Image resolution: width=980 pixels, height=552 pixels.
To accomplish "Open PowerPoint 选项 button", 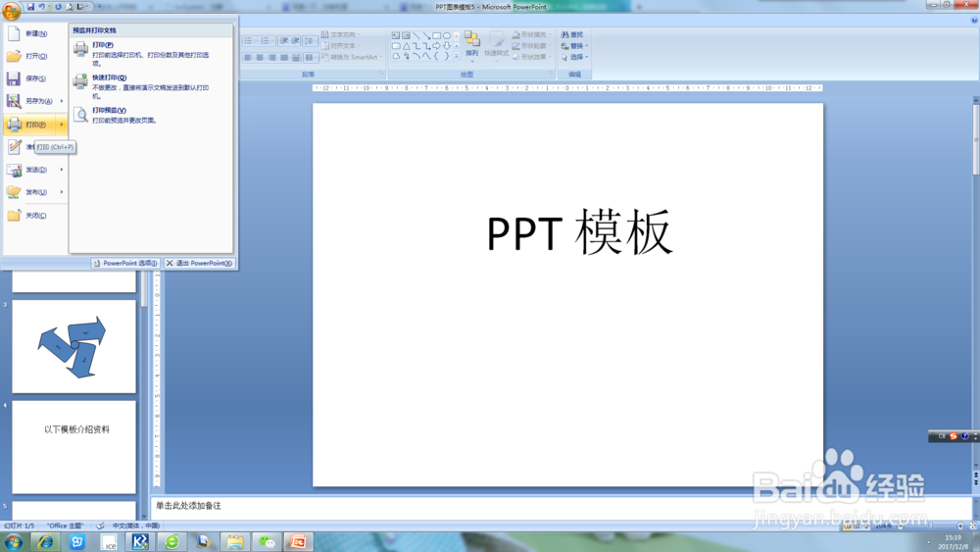I will [x=125, y=263].
